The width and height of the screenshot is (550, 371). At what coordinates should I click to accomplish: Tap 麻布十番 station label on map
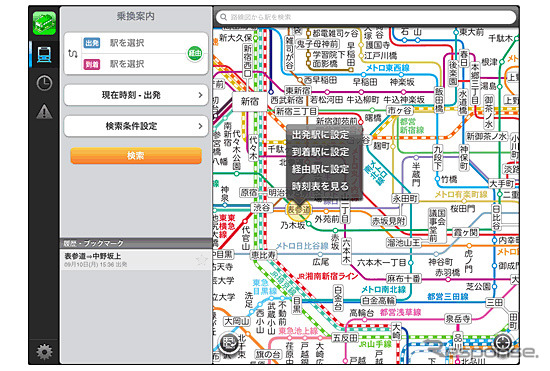coord(404,278)
